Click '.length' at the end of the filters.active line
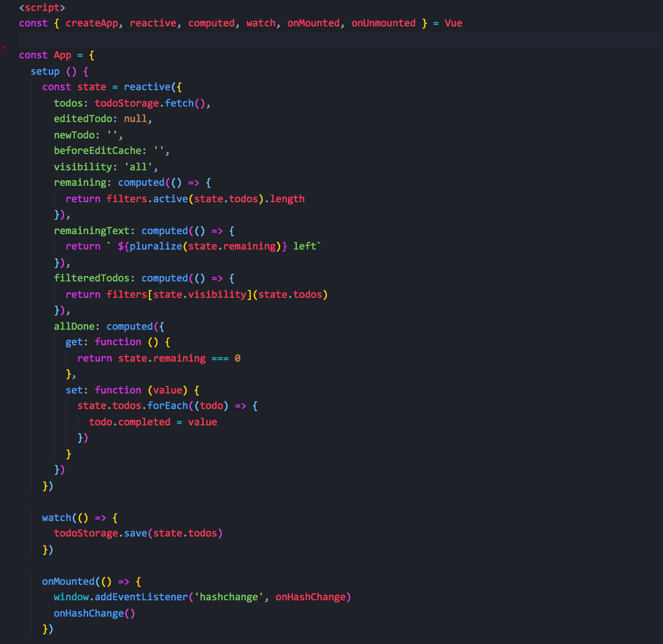The image size is (663, 644). click(x=285, y=199)
